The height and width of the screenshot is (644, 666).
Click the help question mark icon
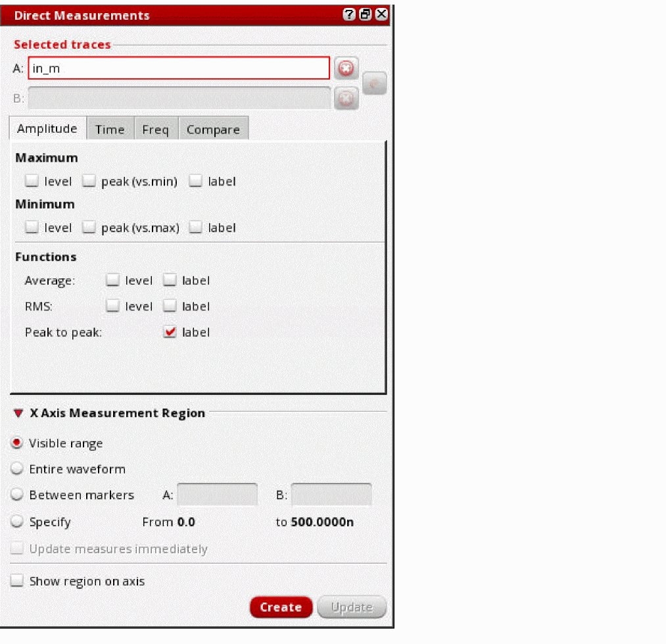[350, 15]
